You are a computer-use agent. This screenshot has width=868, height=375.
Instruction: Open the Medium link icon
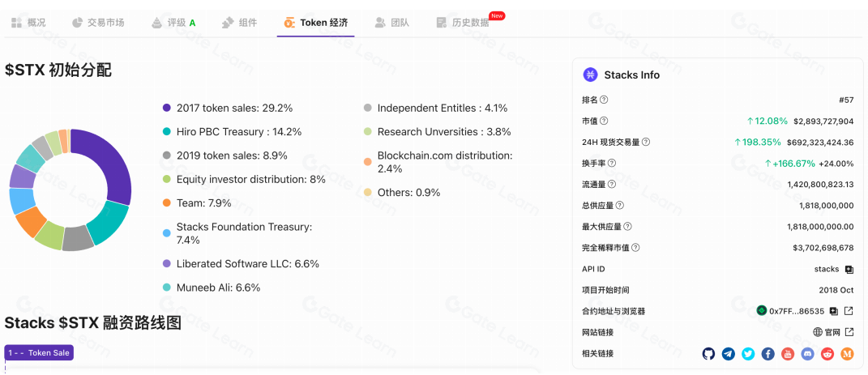click(x=848, y=354)
